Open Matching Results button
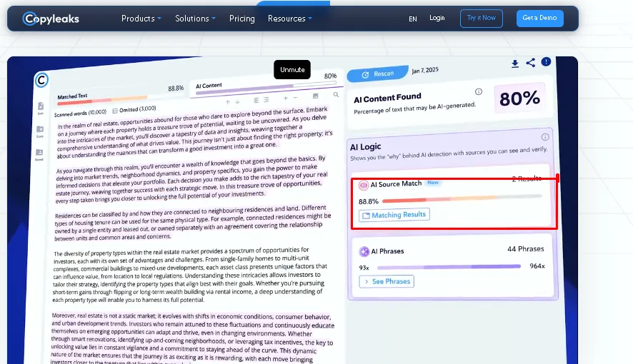Screen dimensions: 633x364 394,215
